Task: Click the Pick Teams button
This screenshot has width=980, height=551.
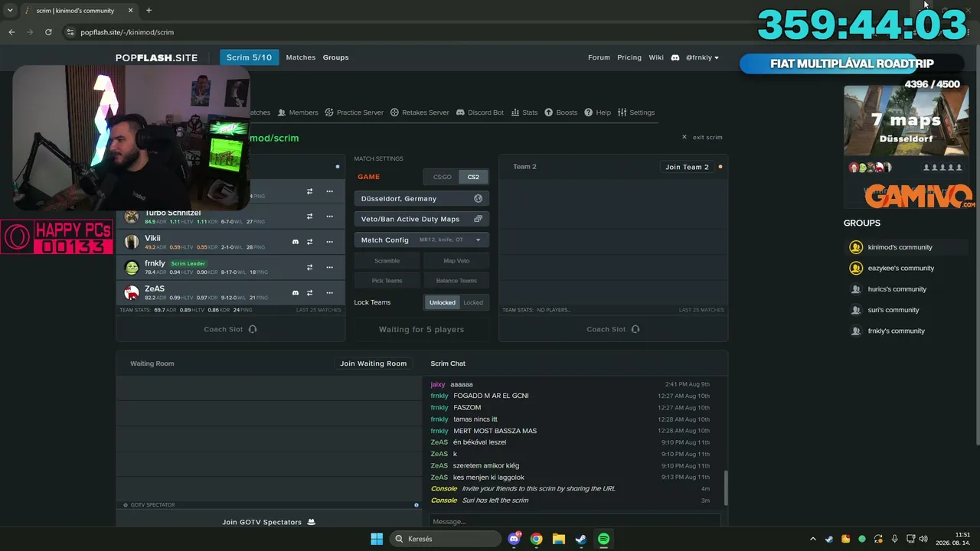Action: click(x=387, y=281)
